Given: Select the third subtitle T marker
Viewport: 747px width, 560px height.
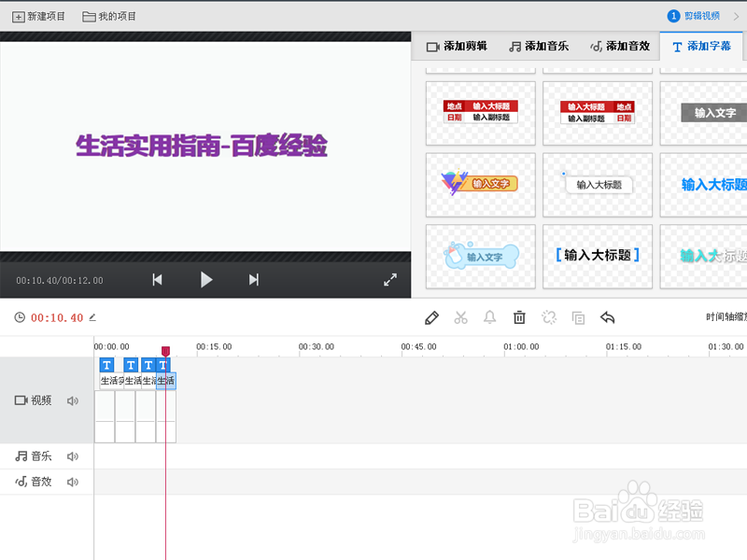Looking at the screenshot, I should pos(148,365).
